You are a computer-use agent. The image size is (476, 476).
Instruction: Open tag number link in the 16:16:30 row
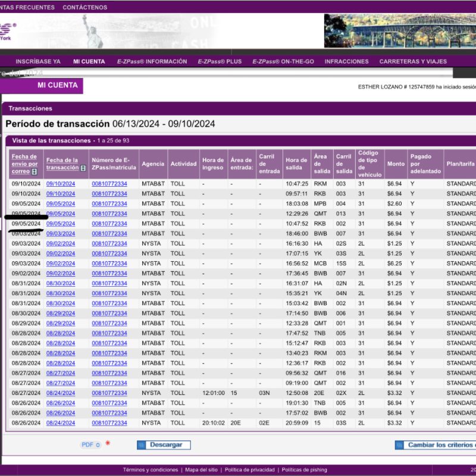[x=109, y=244]
